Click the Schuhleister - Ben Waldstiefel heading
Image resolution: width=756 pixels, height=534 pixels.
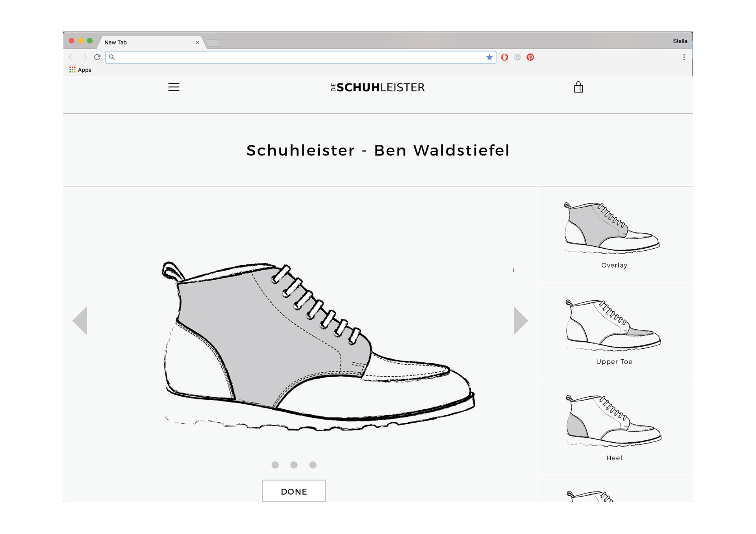pos(378,150)
